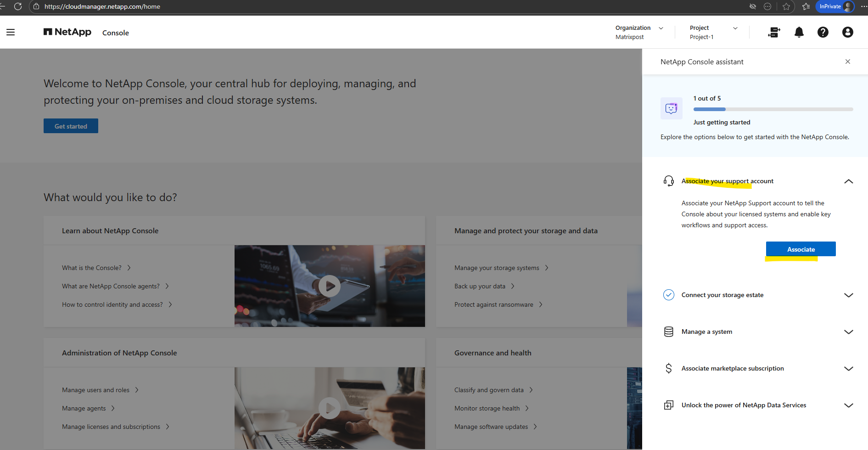Click Manage and protect your storage heading
Viewport: 868px width, 450px height.
pyautogui.click(x=526, y=231)
